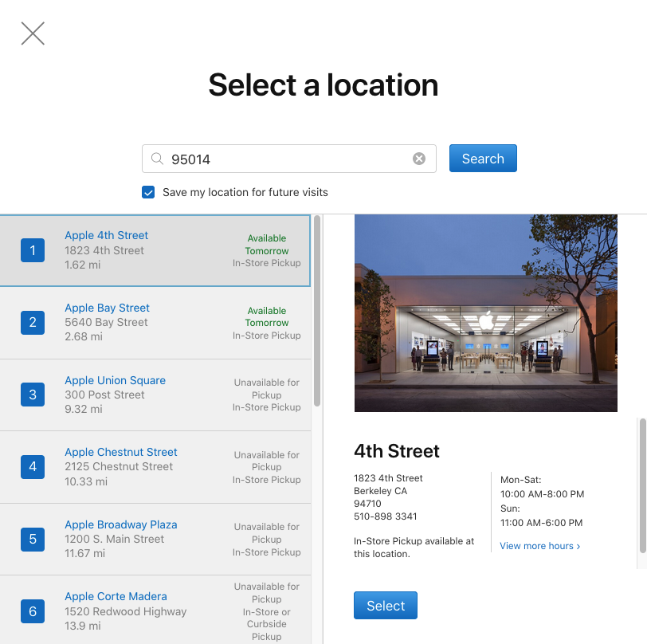Click the Search button
The height and width of the screenshot is (644, 647).
[x=483, y=158]
